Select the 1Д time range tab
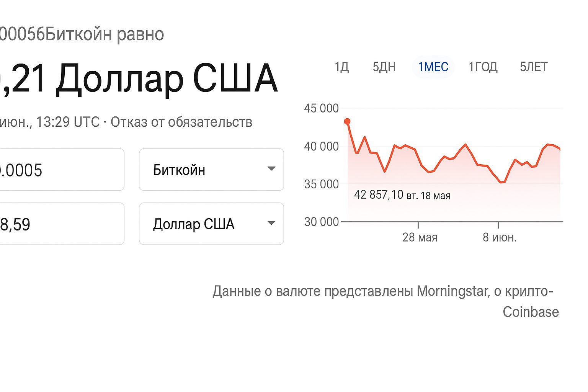The height and width of the screenshot is (392, 588). click(x=341, y=67)
